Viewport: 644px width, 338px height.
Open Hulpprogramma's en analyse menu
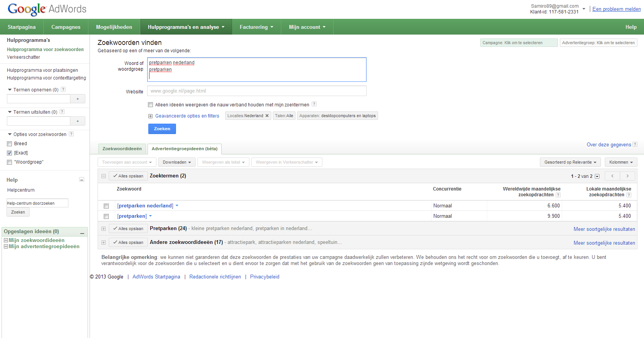coord(186,27)
